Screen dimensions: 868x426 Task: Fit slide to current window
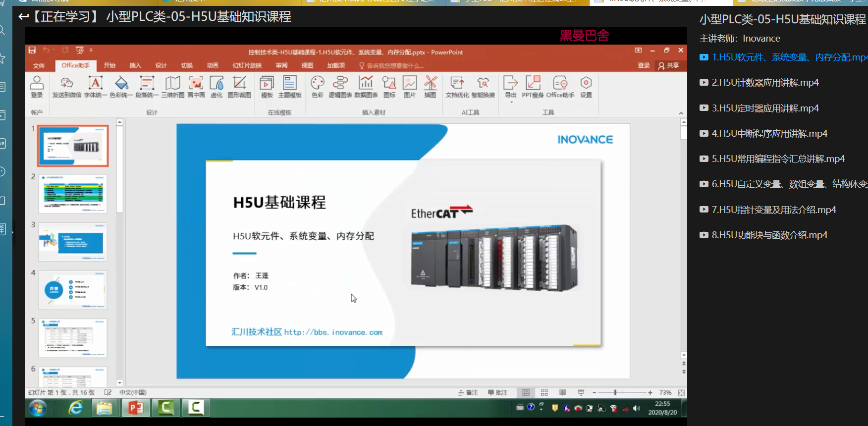682,392
